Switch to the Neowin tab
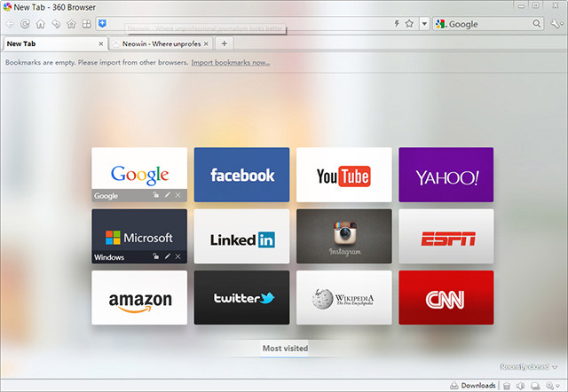The image size is (568, 392). coord(162,43)
